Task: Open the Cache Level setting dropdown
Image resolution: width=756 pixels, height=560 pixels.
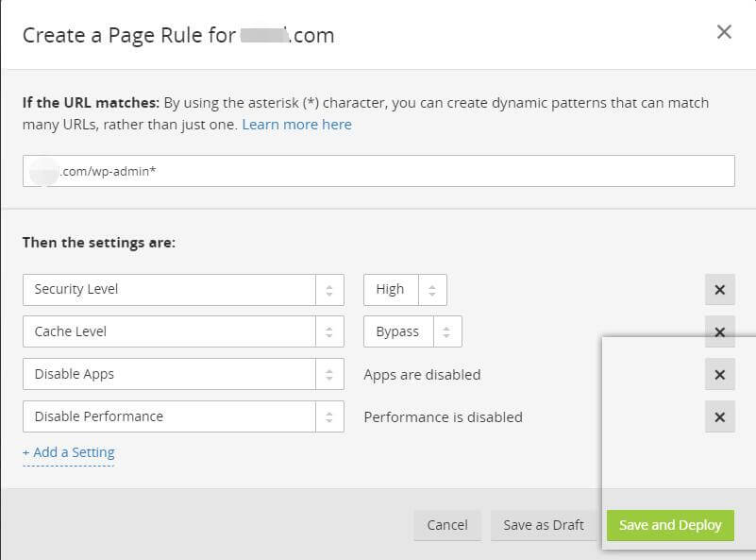Action: pyautogui.click(x=170, y=331)
